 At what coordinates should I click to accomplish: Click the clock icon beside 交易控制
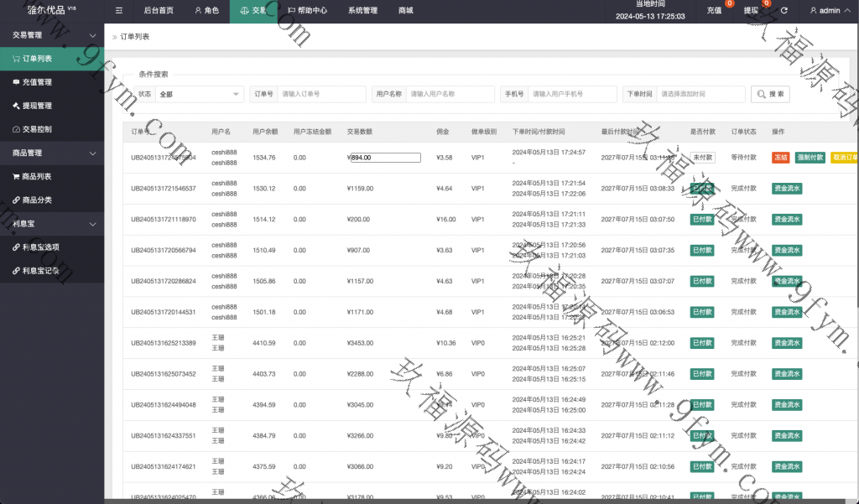[x=16, y=129]
